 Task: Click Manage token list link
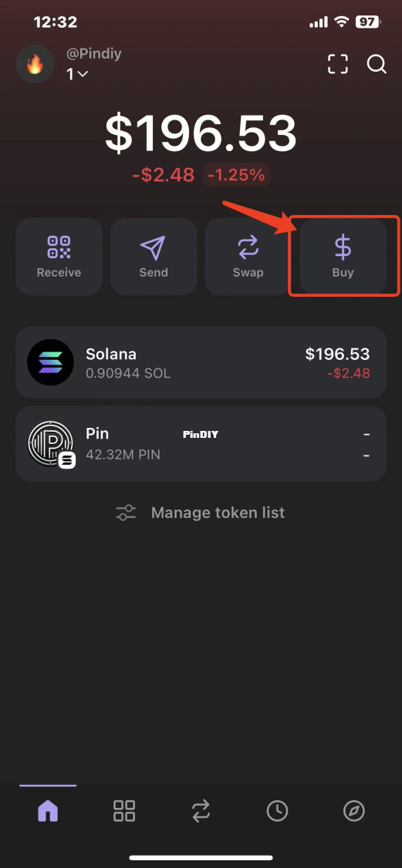point(218,513)
